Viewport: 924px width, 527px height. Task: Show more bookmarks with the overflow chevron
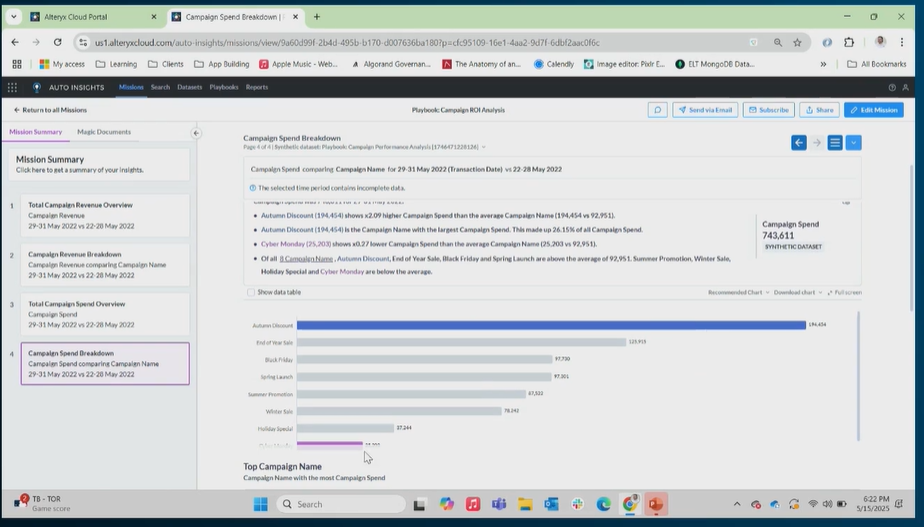(823, 64)
